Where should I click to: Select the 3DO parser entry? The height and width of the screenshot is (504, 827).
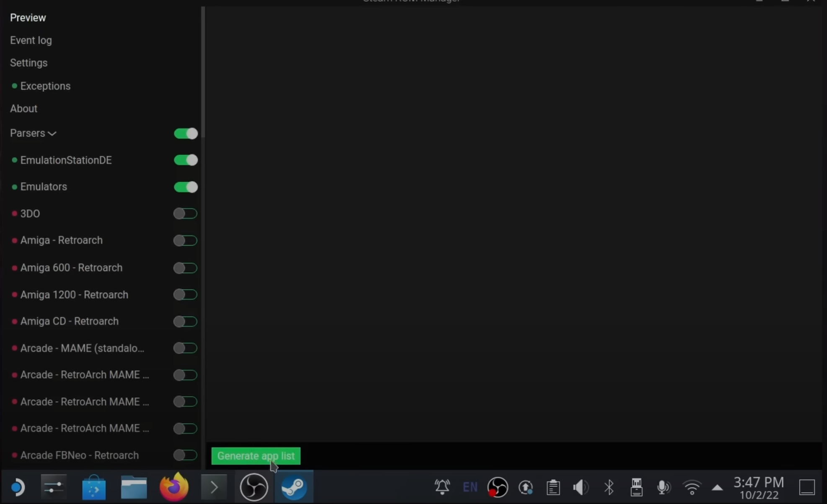(30, 213)
